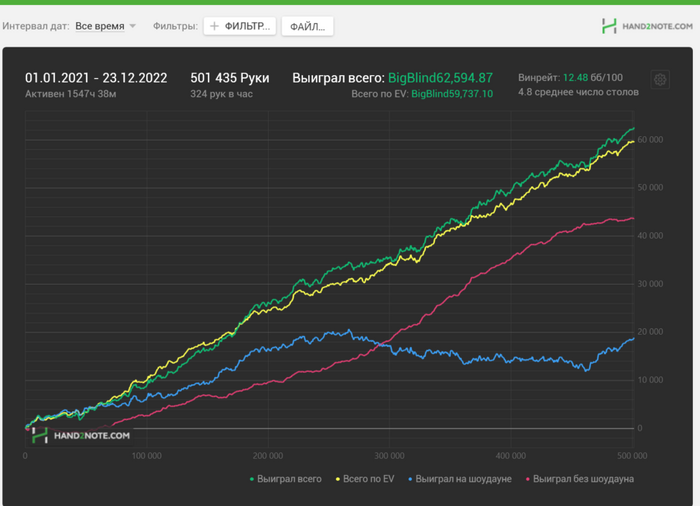This screenshot has height=506, width=700.
Task: Click the 500 000 x-axis label
Action: [x=632, y=456]
